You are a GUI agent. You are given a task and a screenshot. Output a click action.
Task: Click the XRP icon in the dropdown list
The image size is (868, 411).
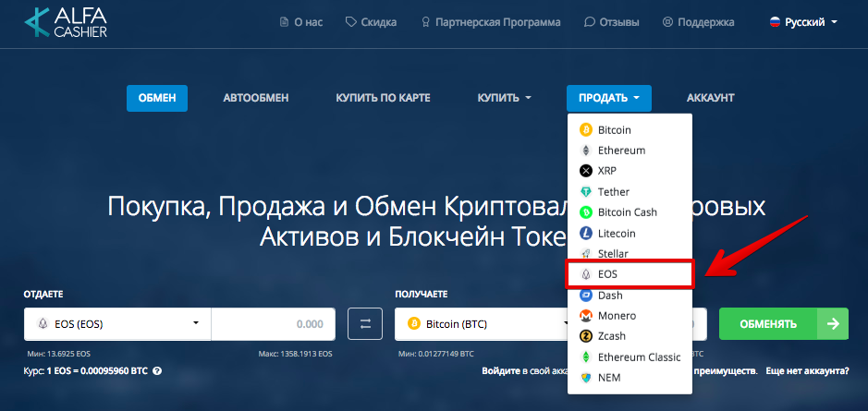[586, 171]
